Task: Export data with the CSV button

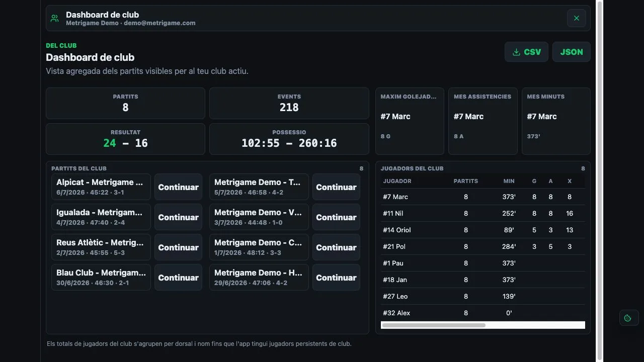Action: pos(526,52)
